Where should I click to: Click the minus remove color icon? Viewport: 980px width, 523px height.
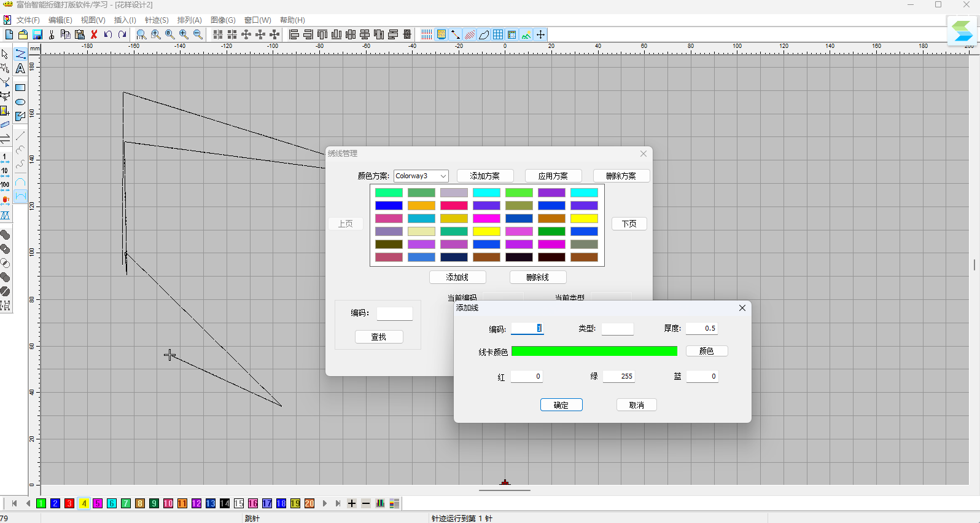point(366,503)
